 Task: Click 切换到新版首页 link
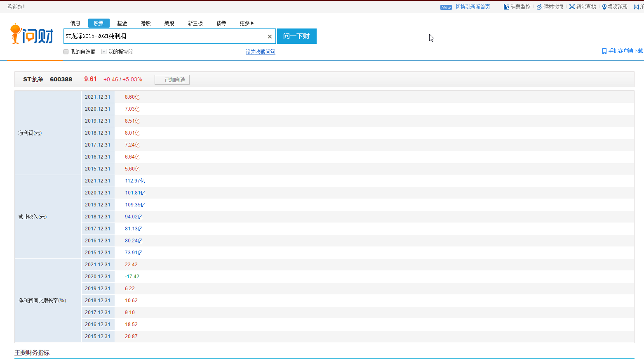tap(472, 7)
